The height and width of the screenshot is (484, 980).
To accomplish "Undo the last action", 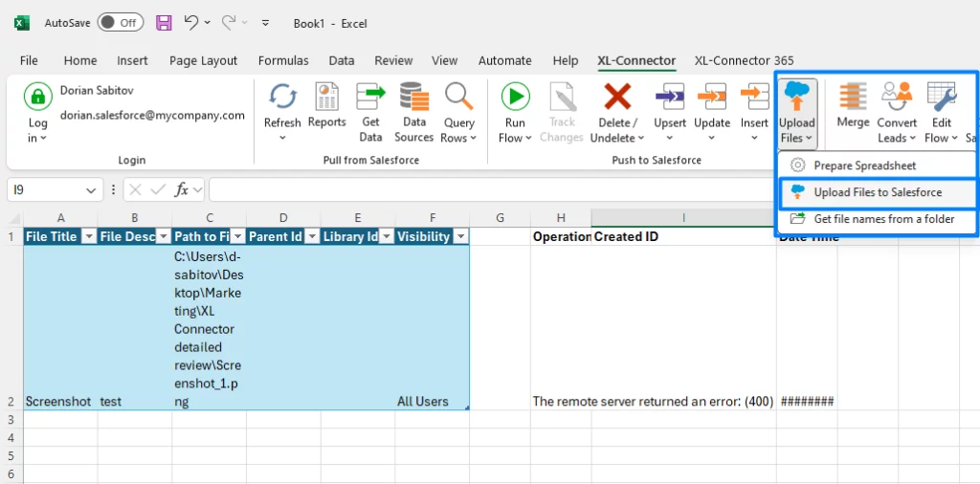I will (191, 23).
